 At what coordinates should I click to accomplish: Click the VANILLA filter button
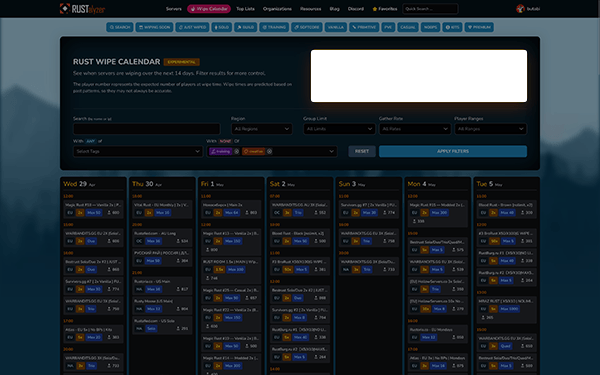[336, 27]
